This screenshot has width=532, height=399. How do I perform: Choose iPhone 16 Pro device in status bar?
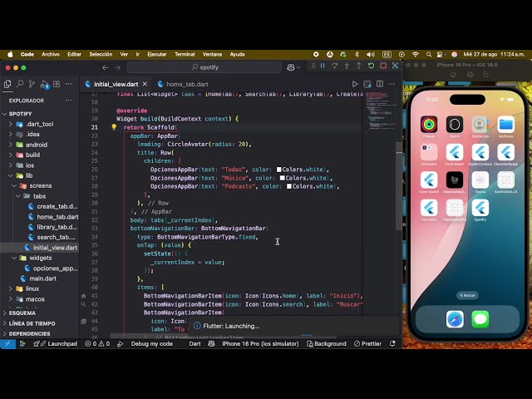[x=260, y=343]
